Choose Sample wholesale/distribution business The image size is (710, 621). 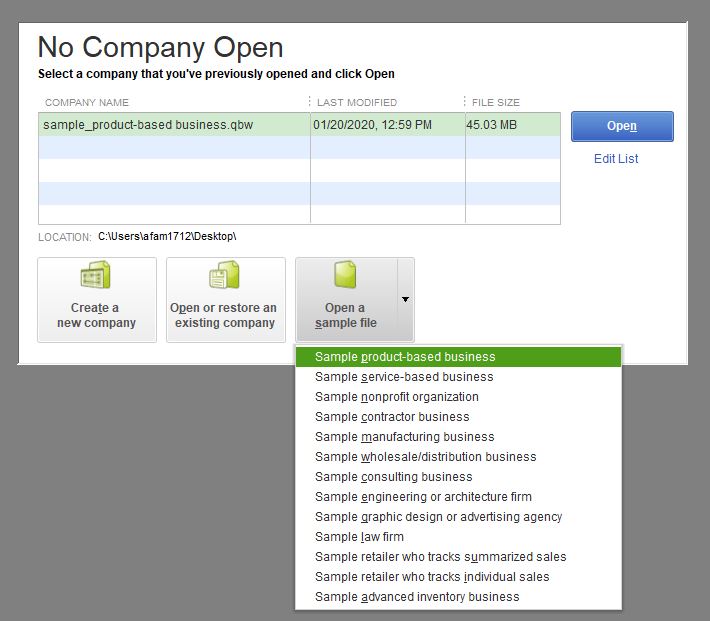point(458,457)
